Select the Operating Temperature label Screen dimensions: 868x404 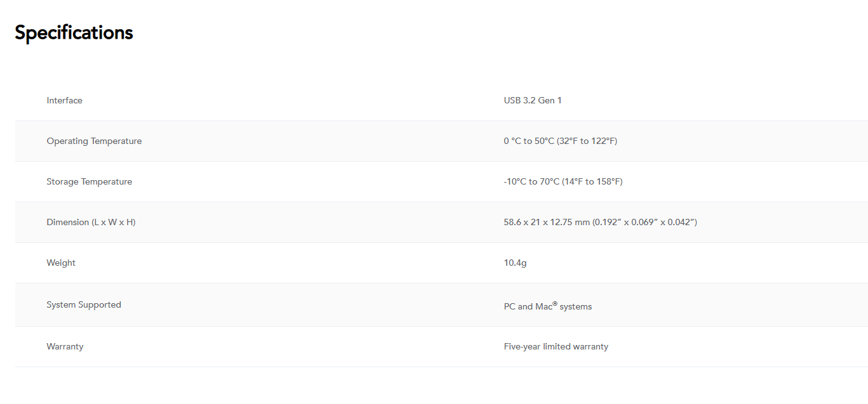pos(94,141)
